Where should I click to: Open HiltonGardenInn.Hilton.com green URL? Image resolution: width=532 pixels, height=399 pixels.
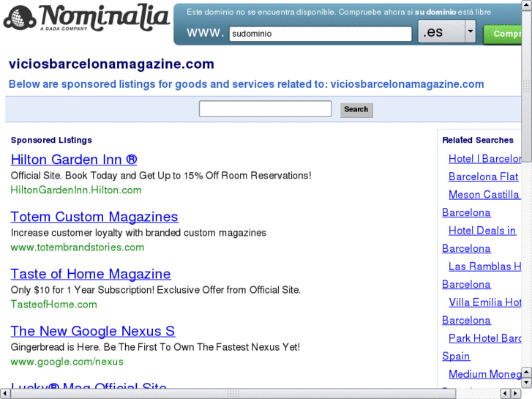[76, 190]
